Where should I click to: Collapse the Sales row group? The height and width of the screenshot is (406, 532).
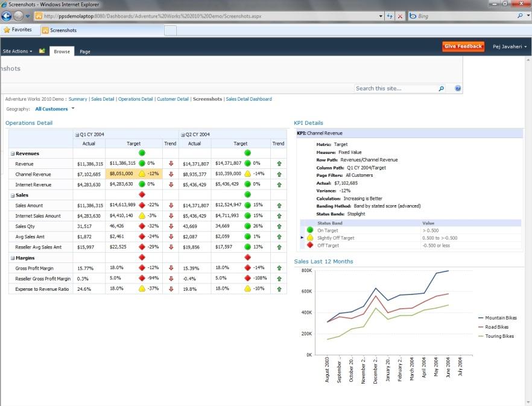click(x=13, y=195)
